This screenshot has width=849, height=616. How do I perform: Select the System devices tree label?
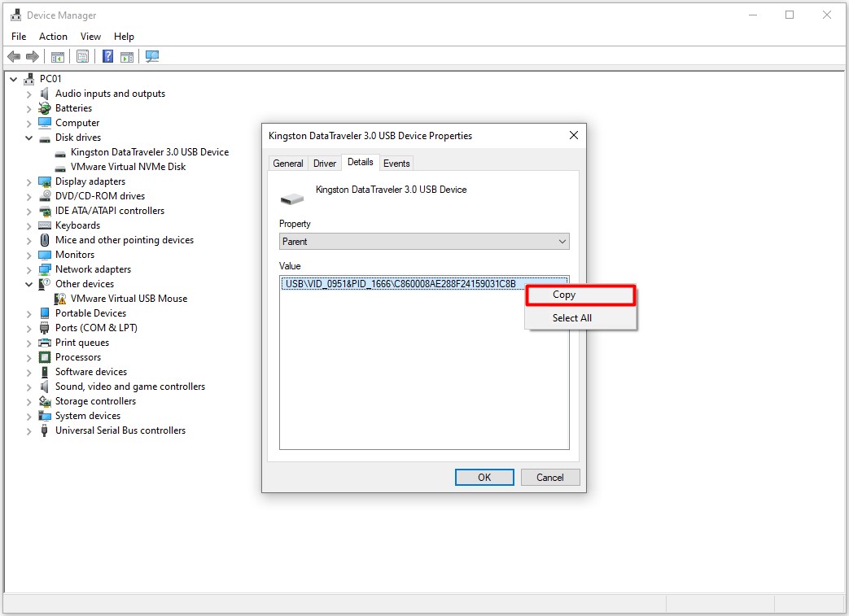pyautogui.click(x=88, y=416)
